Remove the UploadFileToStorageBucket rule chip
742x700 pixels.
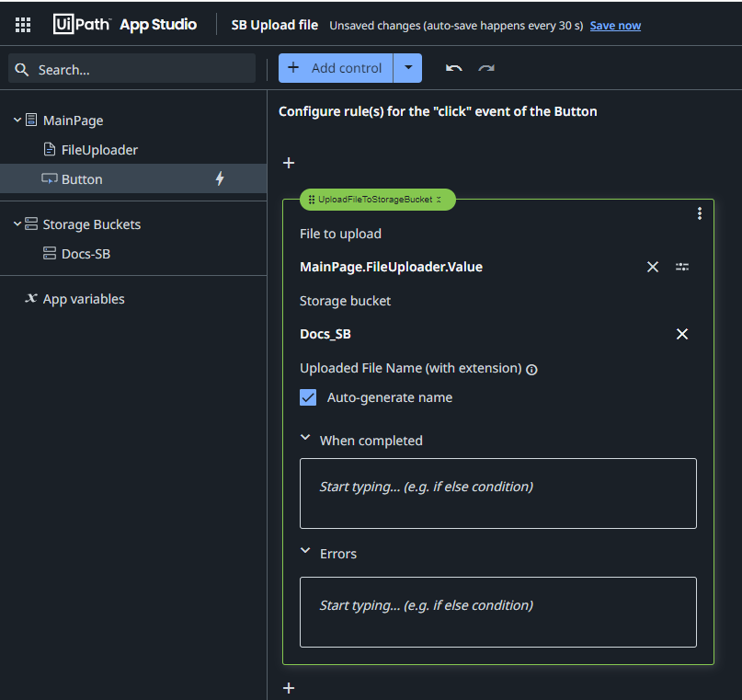439,199
